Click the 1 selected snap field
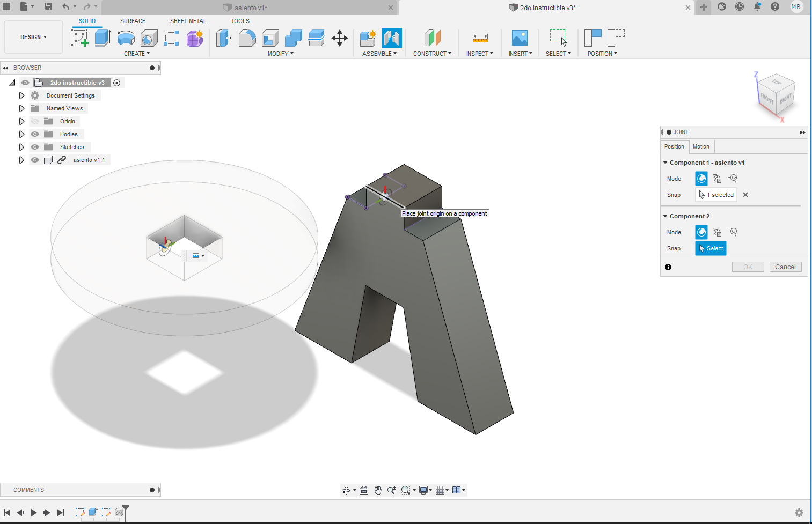The width and height of the screenshot is (812, 524). 716,195
